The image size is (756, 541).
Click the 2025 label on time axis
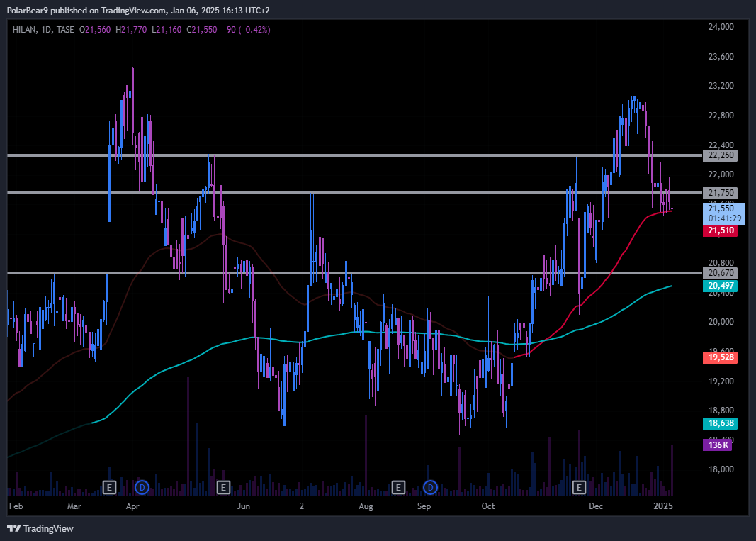663,506
